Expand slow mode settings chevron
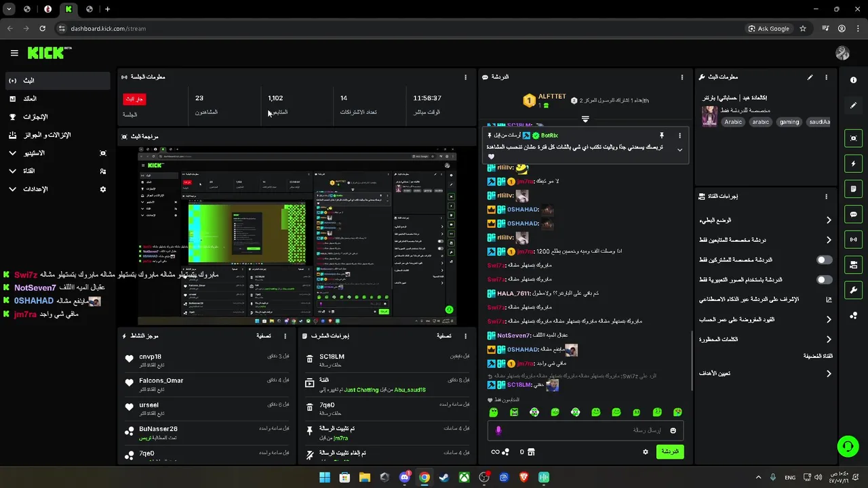This screenshot has height=488, width=868. (828, 220)
